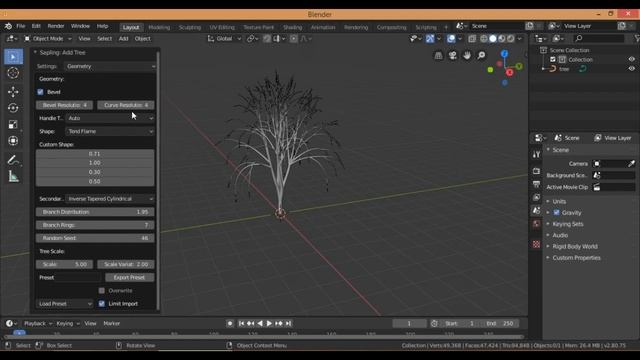The image size is (640, 360).
Task: Open the Render properties tab
Action: point(536,171)
